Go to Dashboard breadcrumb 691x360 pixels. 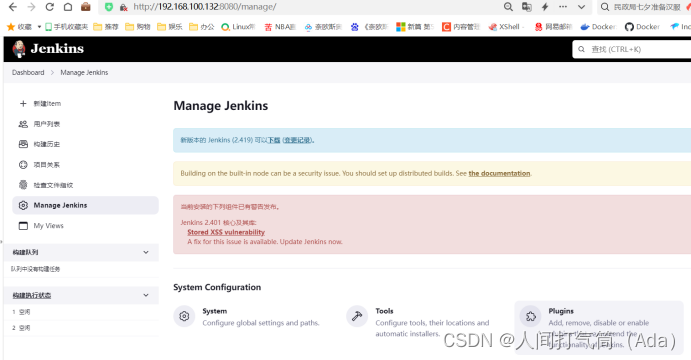tap(28, 72)
